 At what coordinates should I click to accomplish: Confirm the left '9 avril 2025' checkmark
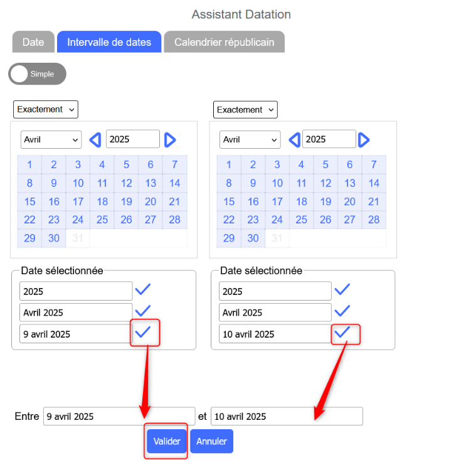click(x=143, y=333)
